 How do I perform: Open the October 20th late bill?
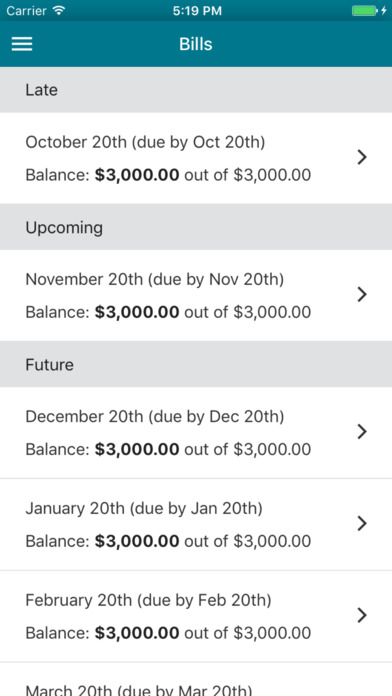click(x=196, y=158)
